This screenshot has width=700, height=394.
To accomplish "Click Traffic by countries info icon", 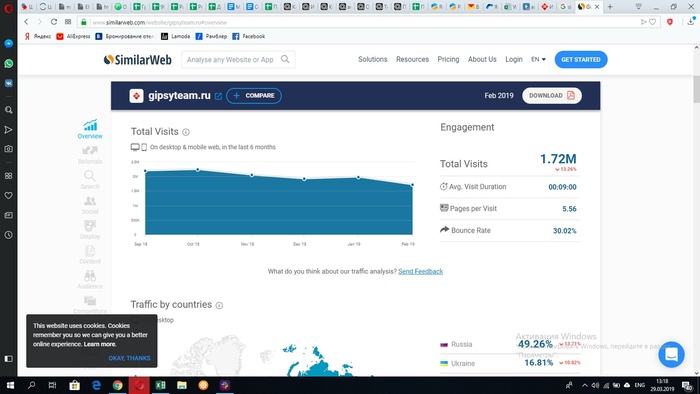I will click(x=219, y=305).
